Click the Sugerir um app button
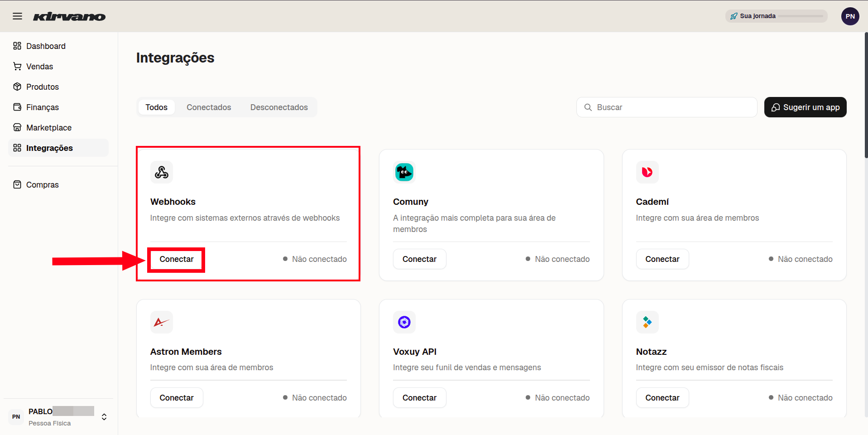Screen dimensions: 868x435 (805, 107)
